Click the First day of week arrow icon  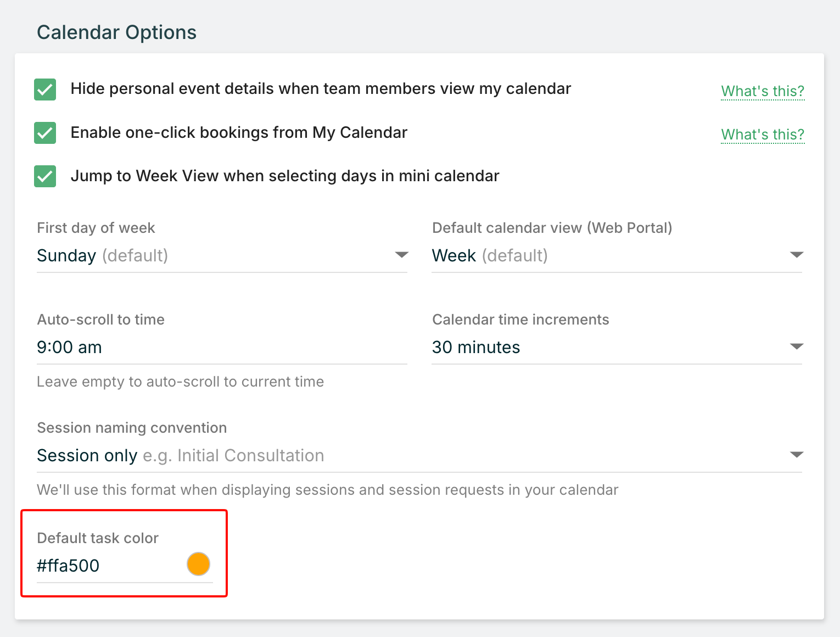coord(402,255)
